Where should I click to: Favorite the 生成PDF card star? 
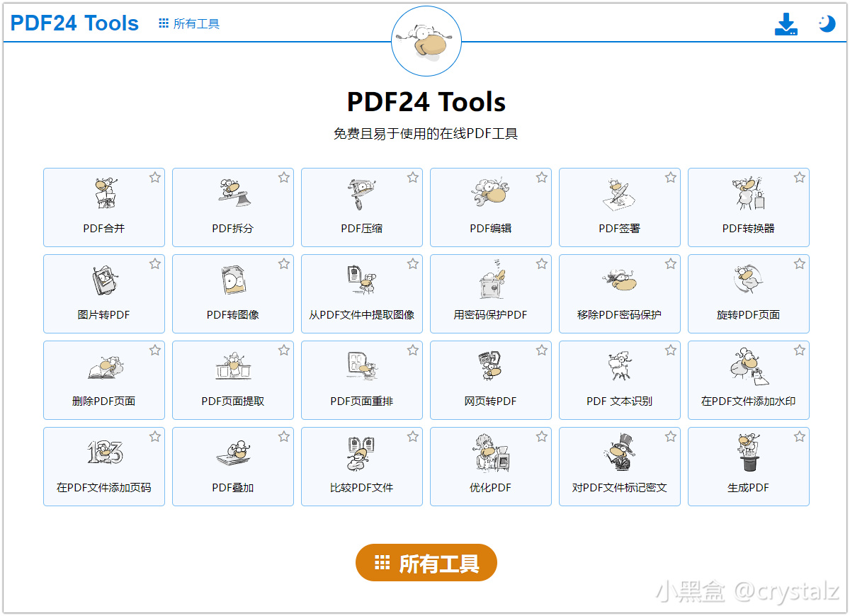click(800, 436)
